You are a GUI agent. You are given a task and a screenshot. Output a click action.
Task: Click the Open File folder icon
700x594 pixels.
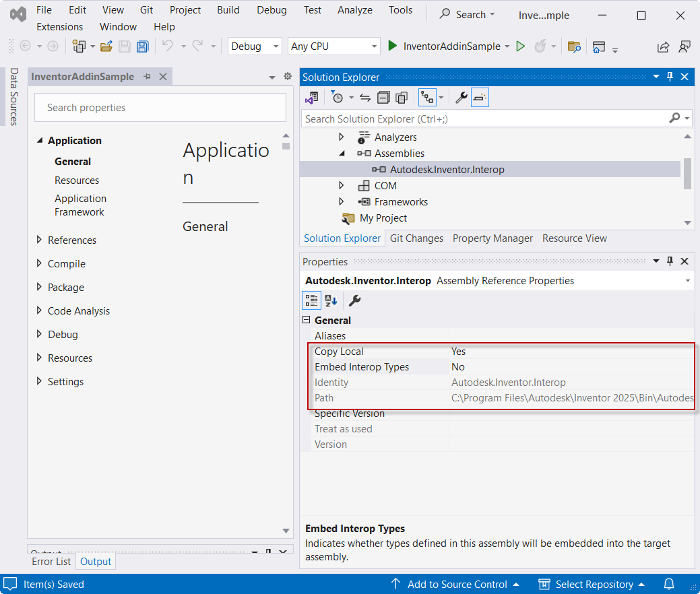coord(106,46)
